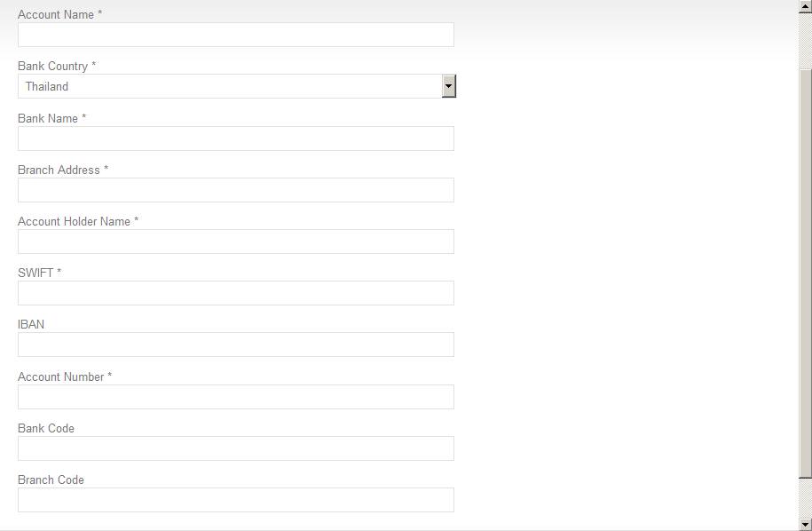Click the "IBAN" label text
Screen dimensions: 812x531
point(31,324)
